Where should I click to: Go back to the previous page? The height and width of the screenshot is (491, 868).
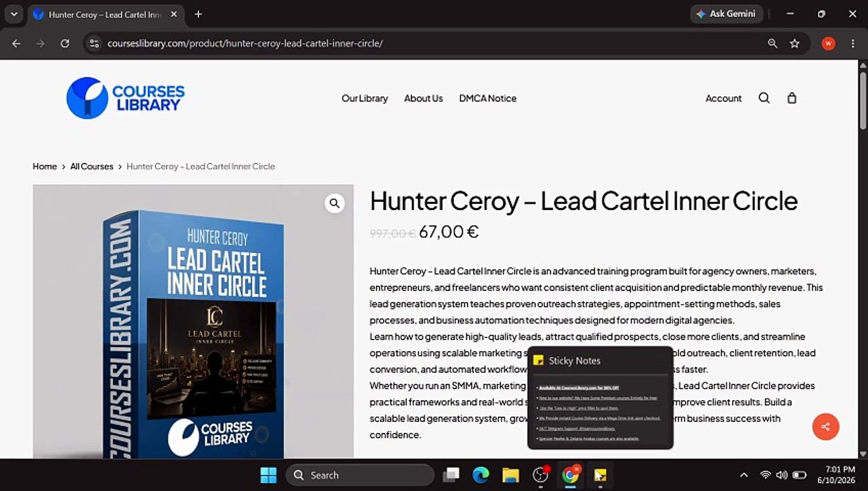point(16,43)
